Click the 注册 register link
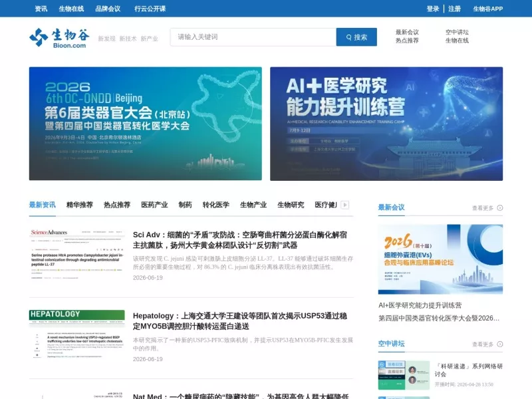Screen dimensions: 532x399 (x=455, y=9)
